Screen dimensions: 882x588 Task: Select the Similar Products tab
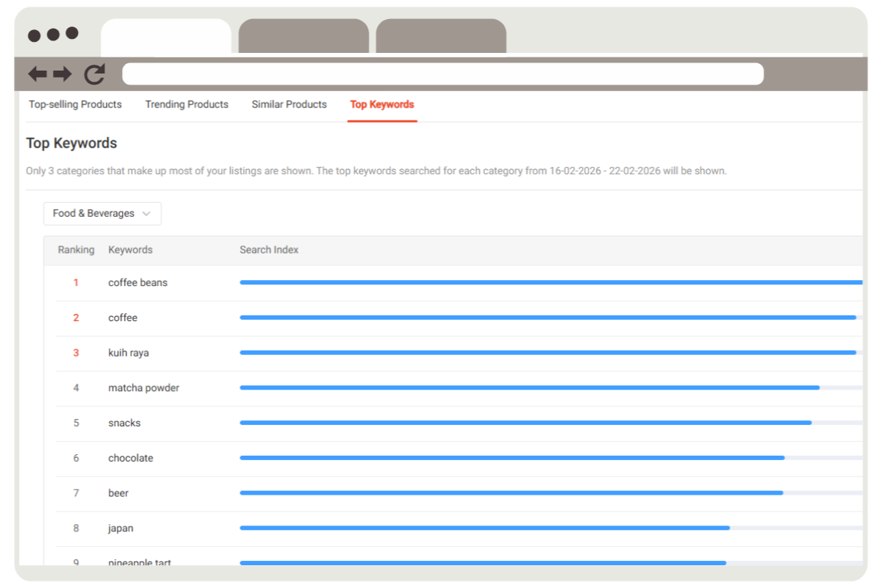pos(289,104)
